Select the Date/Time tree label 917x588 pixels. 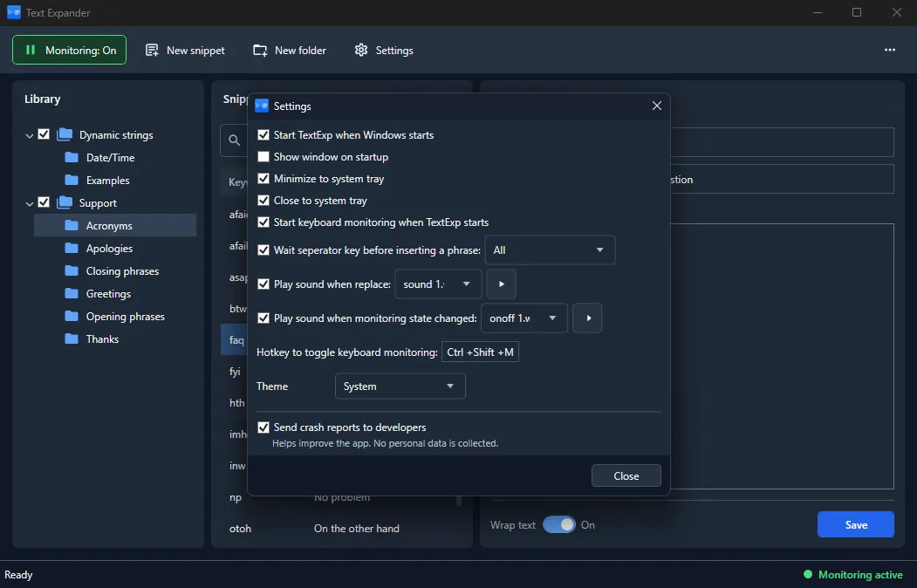(111, 158)
